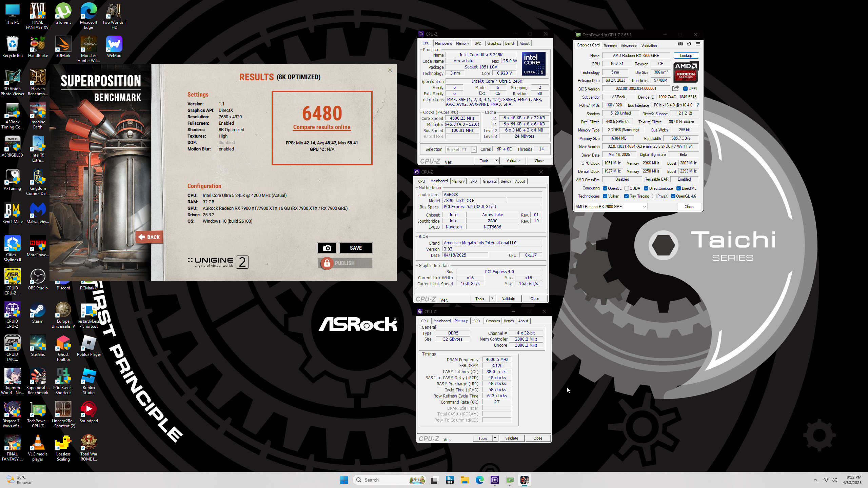Expand Tools arrow in Memory CPU-Z window

pos(495,438)
